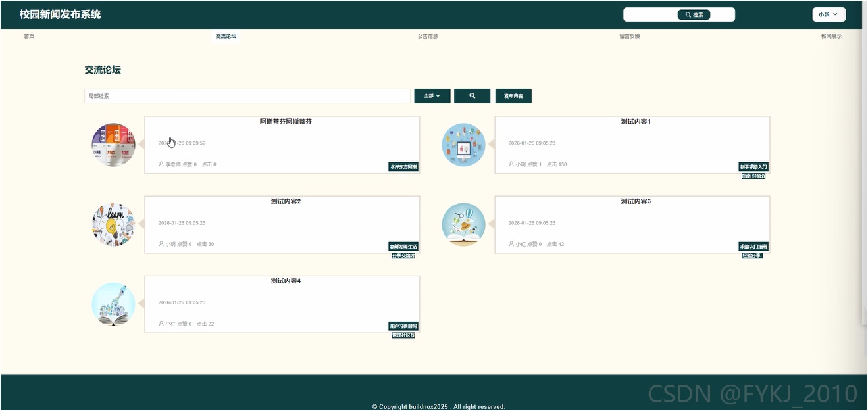Open the post titled 测试内容1
The image size is (868, 411).
(636, 122)
